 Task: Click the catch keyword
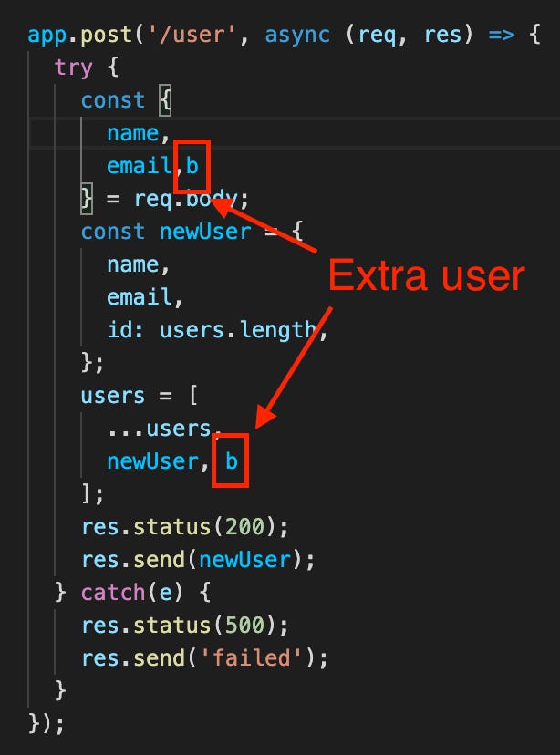[x=113, y=593]
